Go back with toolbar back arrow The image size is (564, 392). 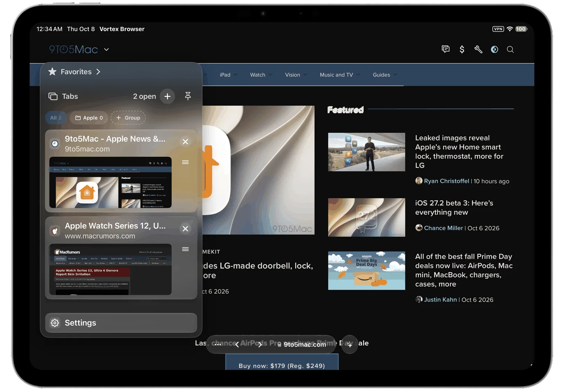click(x=237, y=345)
